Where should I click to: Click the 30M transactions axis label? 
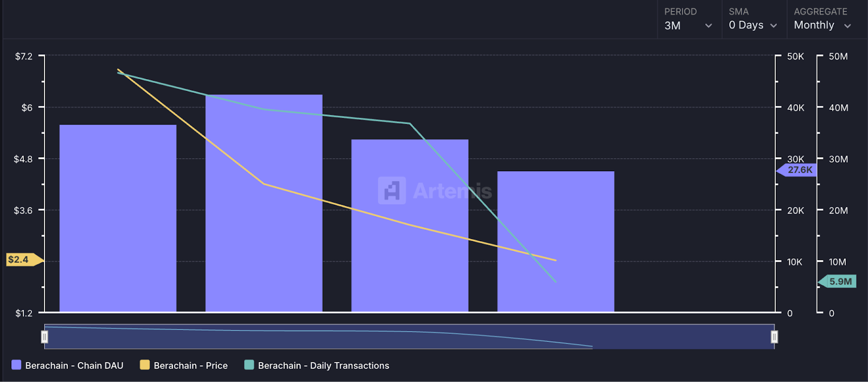838,159
